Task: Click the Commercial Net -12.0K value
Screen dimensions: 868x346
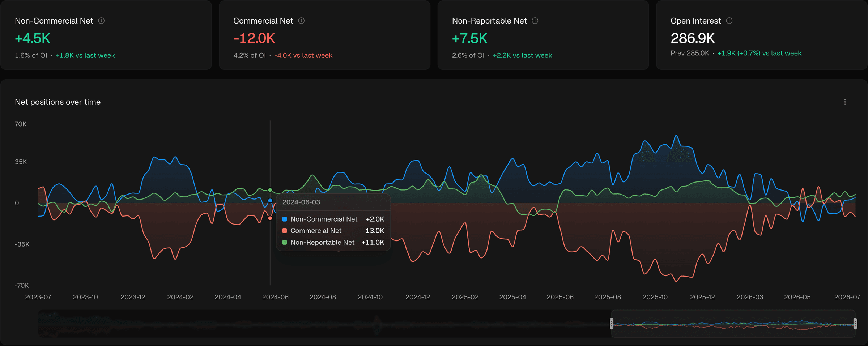Action: point(254,38)
